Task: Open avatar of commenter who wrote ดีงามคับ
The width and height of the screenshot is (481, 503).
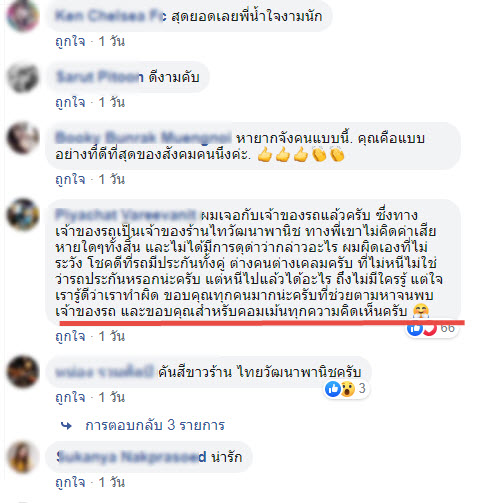Action: click(22, 77)
